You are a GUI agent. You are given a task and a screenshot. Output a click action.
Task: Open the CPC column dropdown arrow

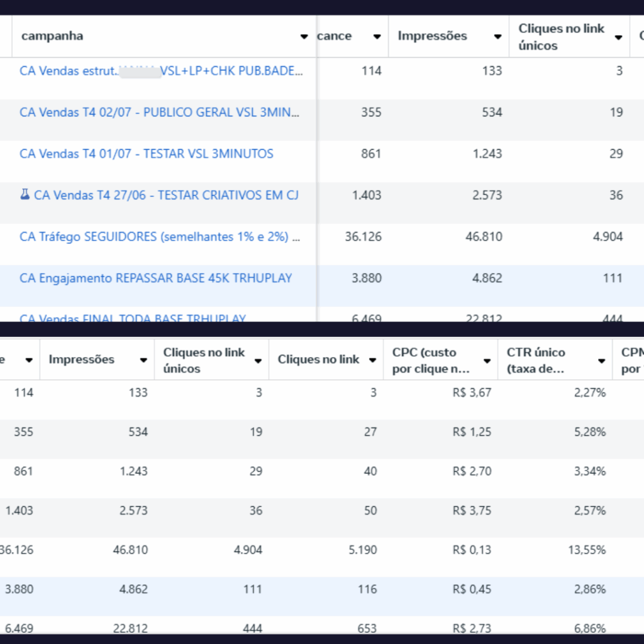click(x=487, y=361)
